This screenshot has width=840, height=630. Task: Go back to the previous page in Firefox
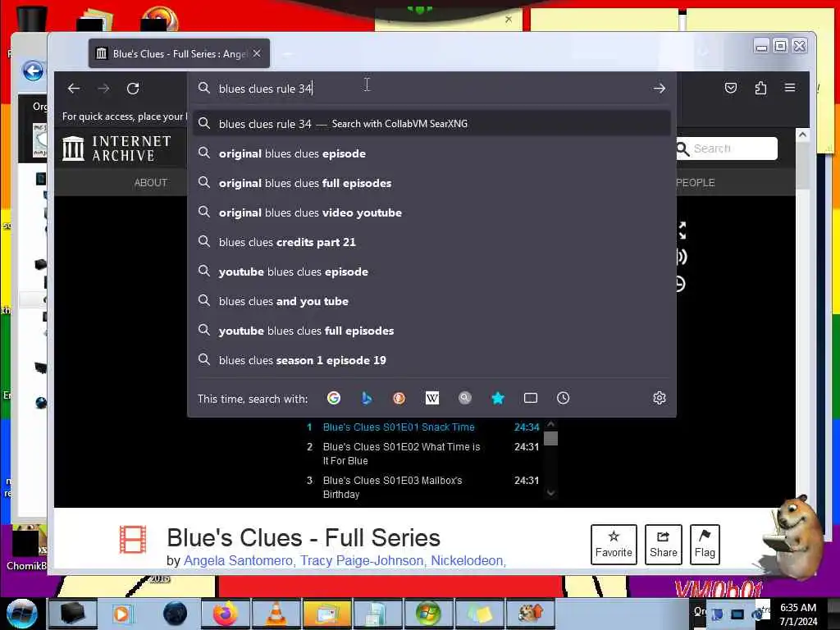pos(74,89)
